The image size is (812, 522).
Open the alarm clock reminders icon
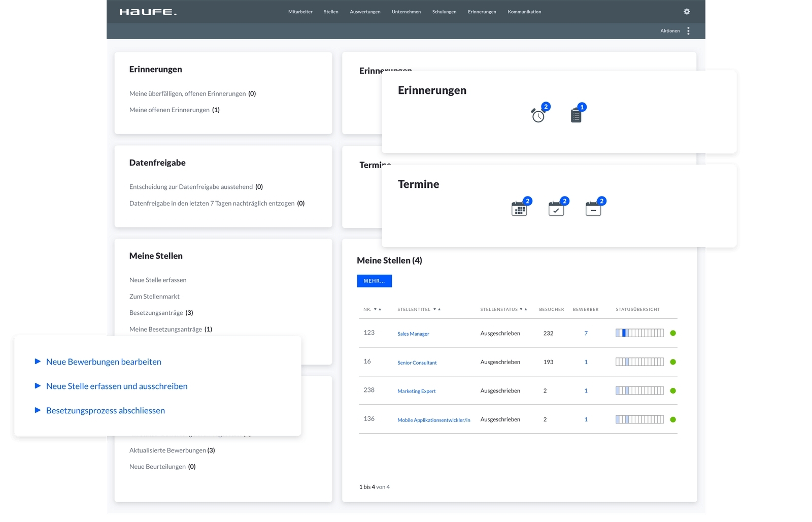(538, 115)
